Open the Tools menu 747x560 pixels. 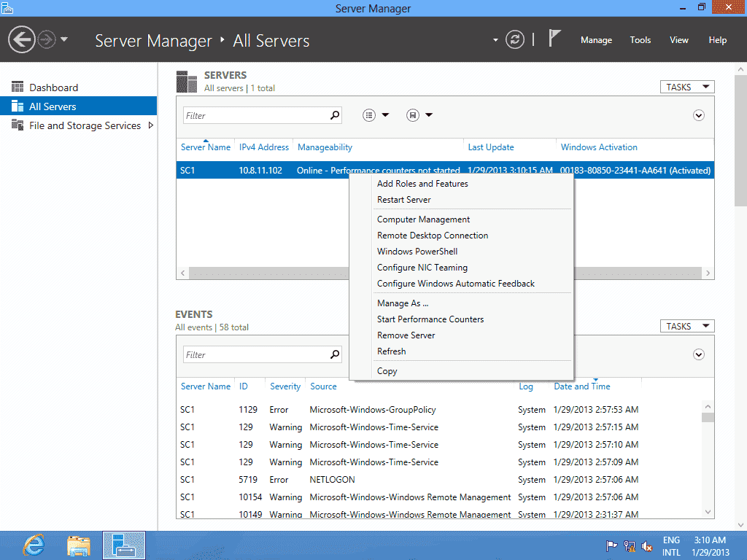click(640, 40)
